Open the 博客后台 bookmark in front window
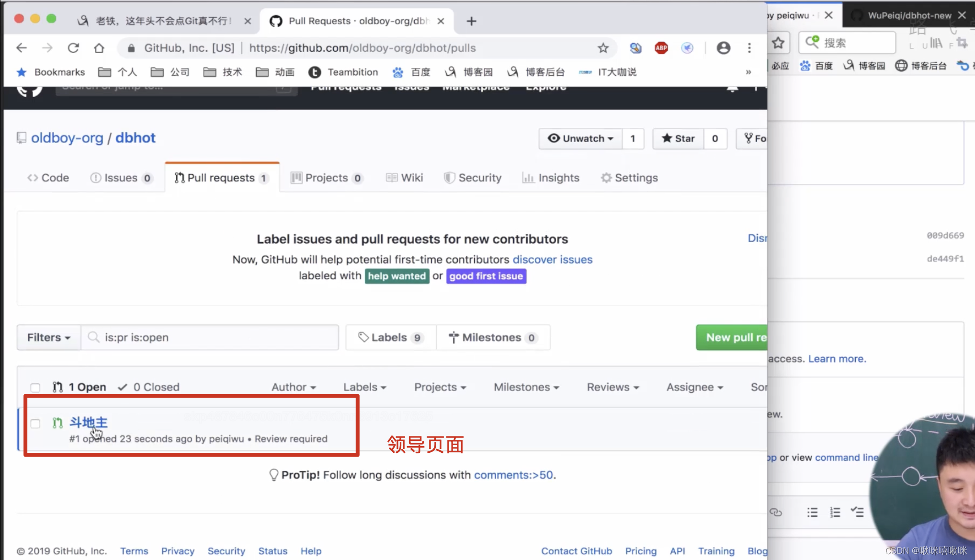 [x=536, y=72]
